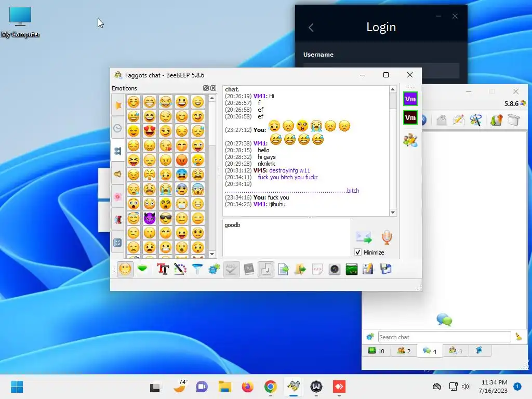532x399 pixels.
Task: Open the tab showing 2 in BeeBEEP main window
Action: [x=404, y=351]
